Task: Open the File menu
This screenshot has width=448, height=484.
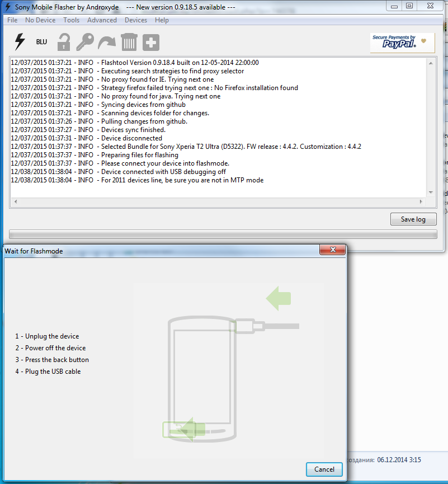Action: (12, 20)
